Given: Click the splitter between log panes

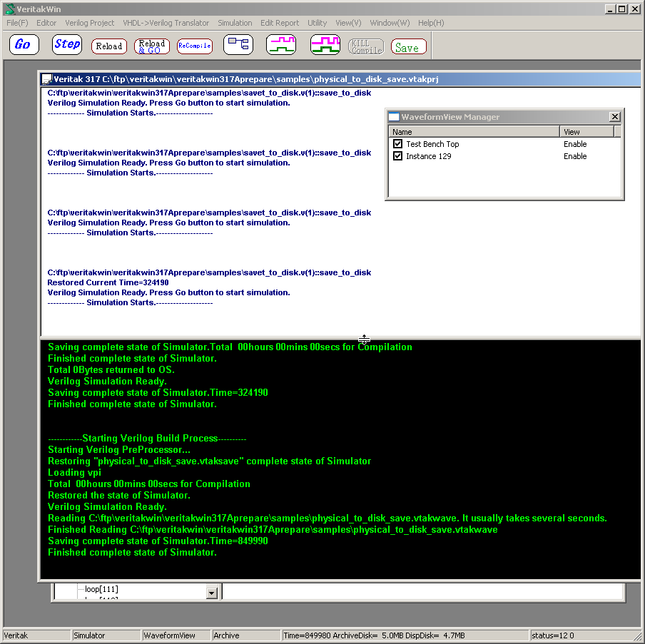Looking at the screenshot, I should click(x=340, y=338).
